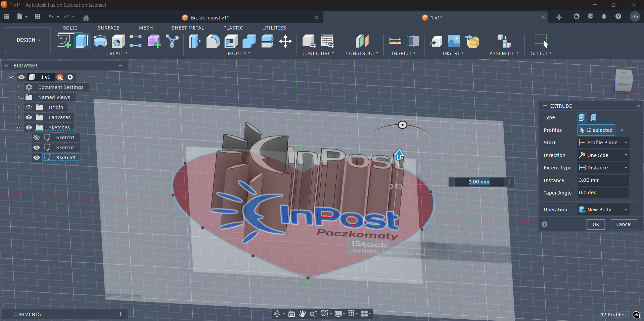Open the Measure tool in Inspect

(395, 41)
